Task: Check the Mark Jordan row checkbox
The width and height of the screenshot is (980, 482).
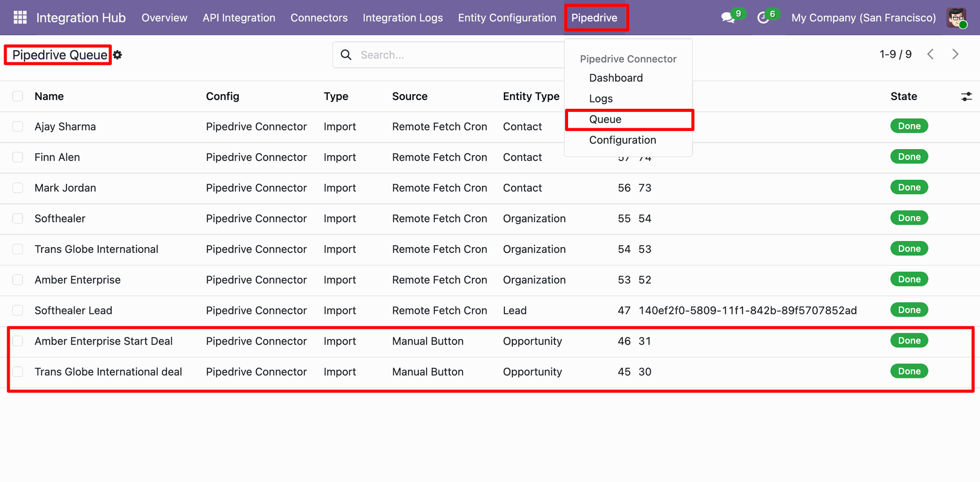Action: point(18,187)
